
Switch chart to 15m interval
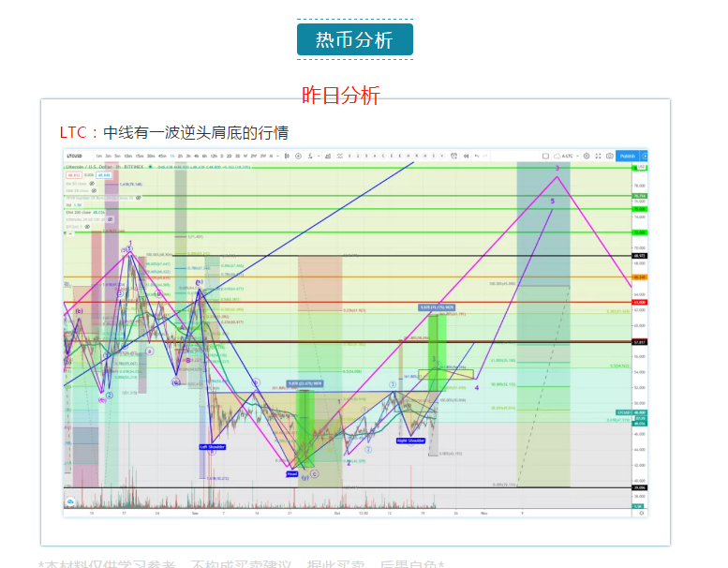click(140, 156)
